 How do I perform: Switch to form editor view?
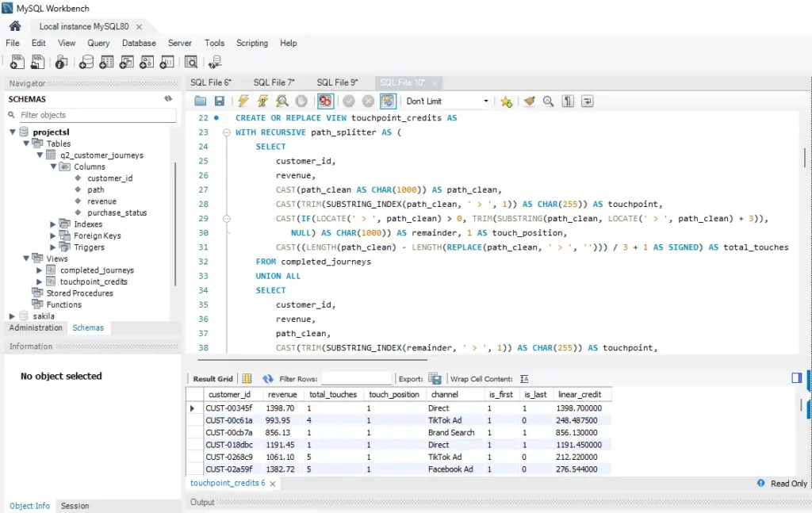coord(247,378)
